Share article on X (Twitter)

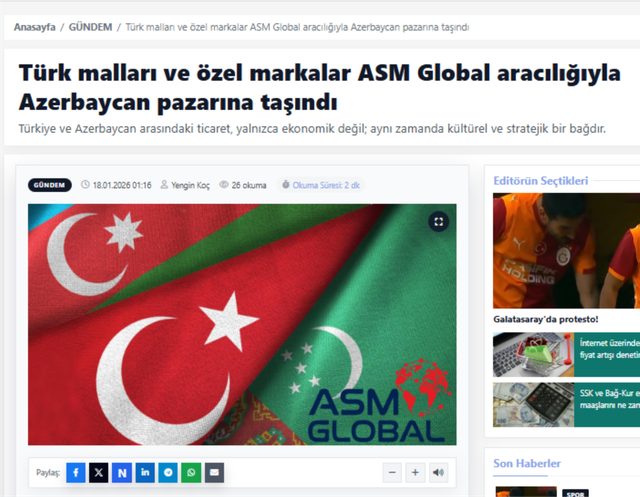click(99, 473)
